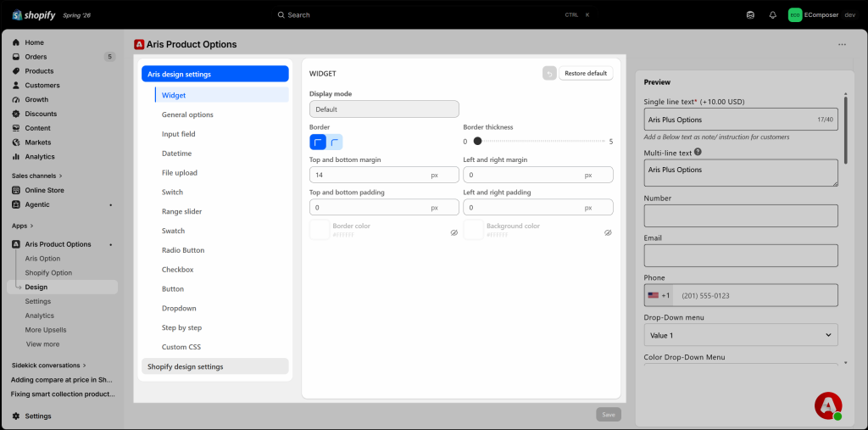Image resolution: width=868 pixels, height=430 pixels.
Task: Click the Aris floating chat bubble
Action: tap(828, 406)
